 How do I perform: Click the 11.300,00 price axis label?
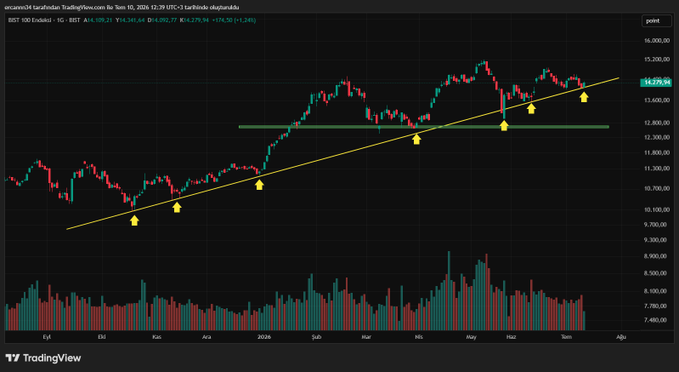tap(657, 168)
